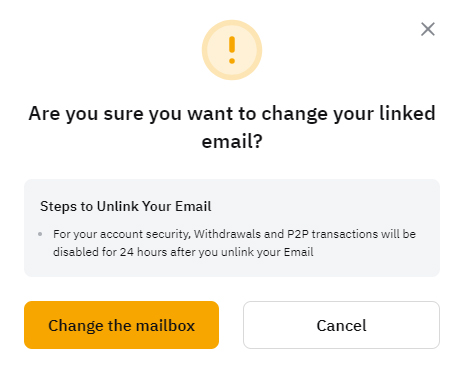The image size is (459, 367).
Task: Click Are you sure heading's first line
Action: 232,114
